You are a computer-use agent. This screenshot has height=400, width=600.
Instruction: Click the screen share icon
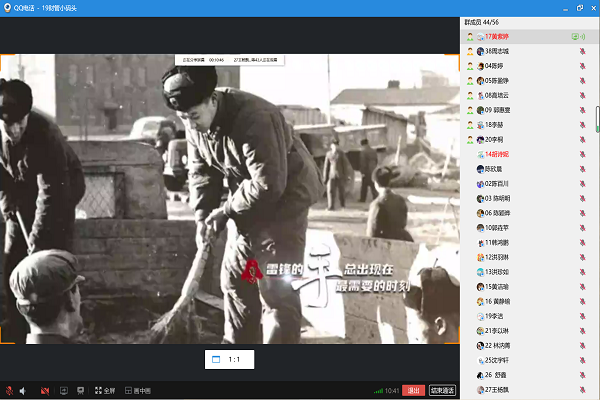pos(64,391)
